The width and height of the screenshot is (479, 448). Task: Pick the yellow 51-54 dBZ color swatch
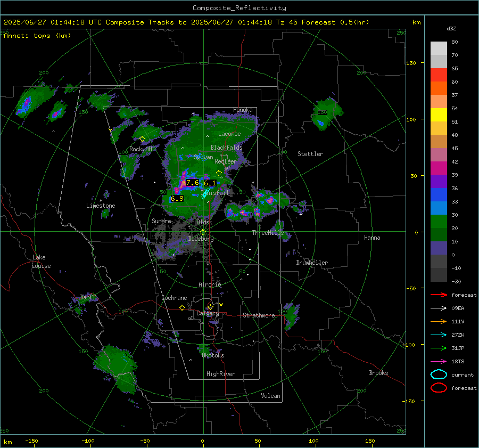[x=439, y=115]
